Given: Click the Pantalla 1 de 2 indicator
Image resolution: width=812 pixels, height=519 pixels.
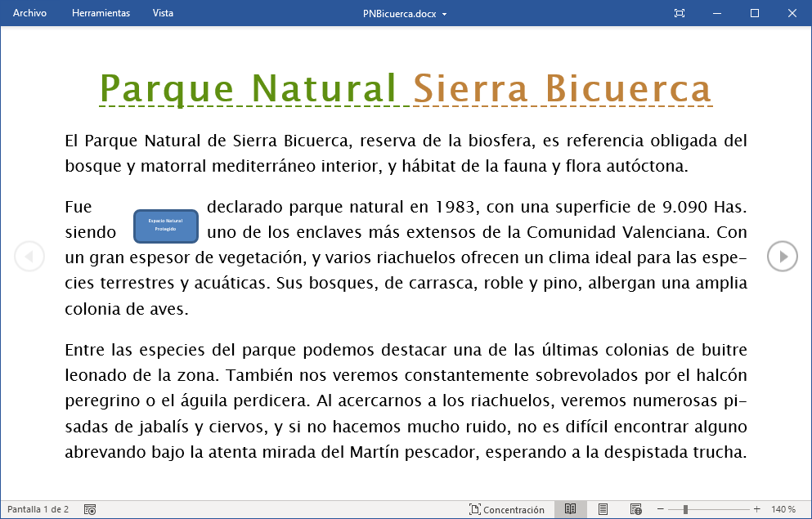Looking at the screenshot, I should click(38, 509).
